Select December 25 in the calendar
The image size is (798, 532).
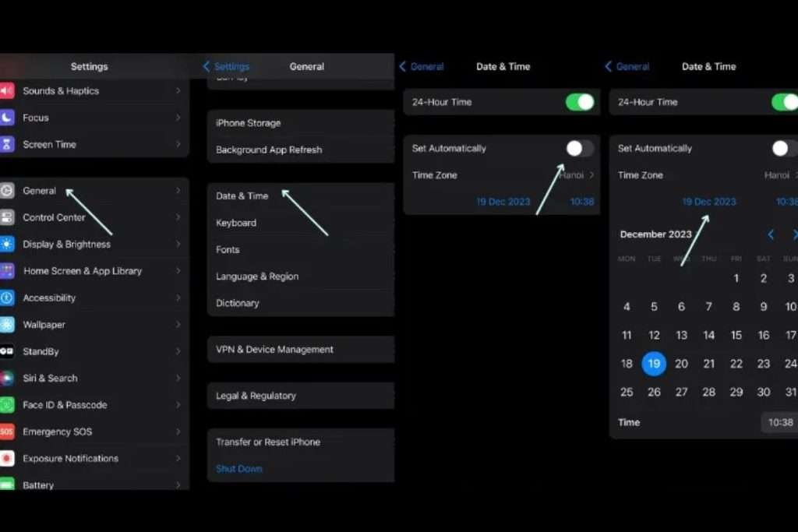(627, 392)
